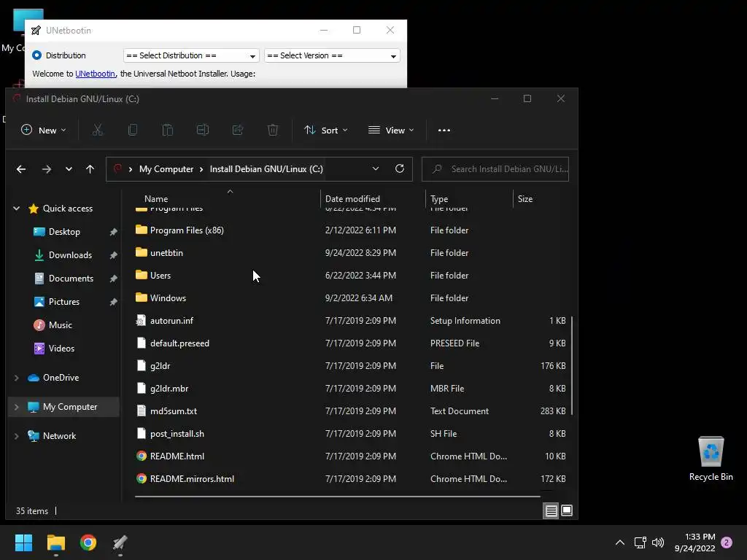This screenshot has height=560, width=747.
Task: Expand the OneDrive tree node
Action: coord(16,378)
